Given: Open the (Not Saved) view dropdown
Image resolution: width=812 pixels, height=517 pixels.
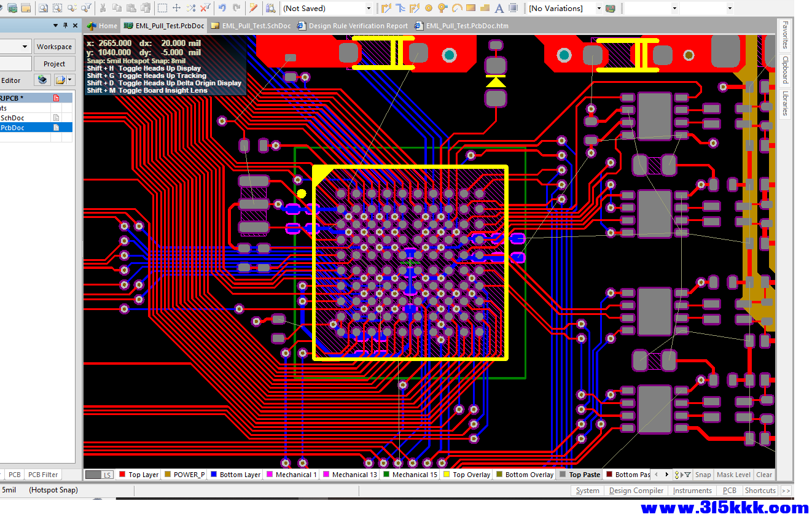Looking at the screenshot, I should (x=369, y=9).
